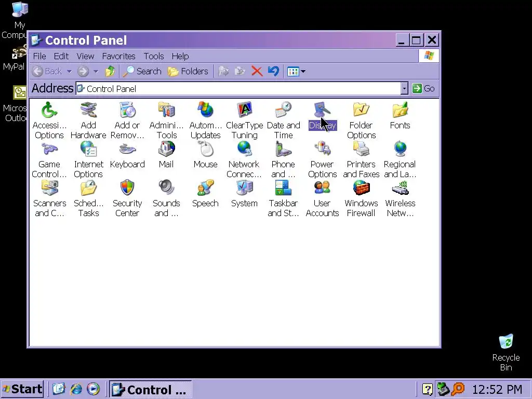Click Show Desktop in Quick Launch
The height and width of the screenshot is (399, 532).
click(x=59, y=389)
